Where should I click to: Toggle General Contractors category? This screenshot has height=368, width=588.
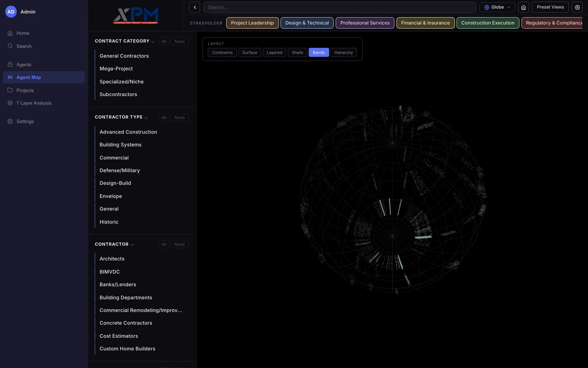141,56
